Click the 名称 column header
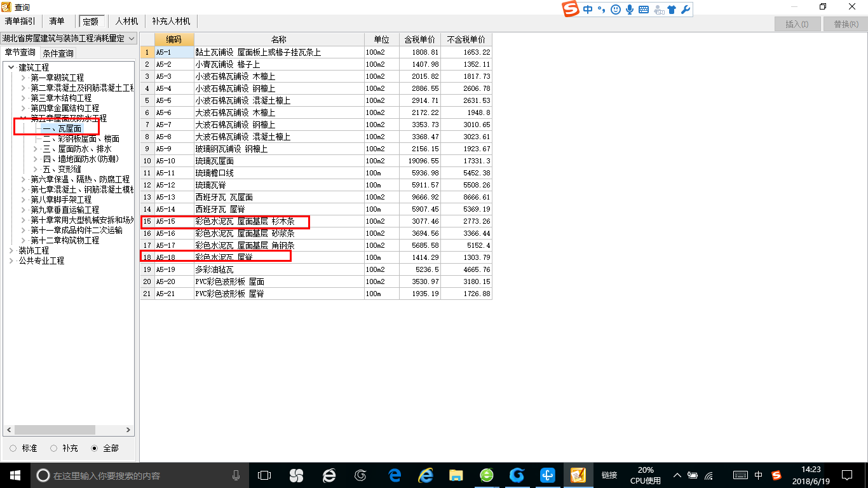 279,39
